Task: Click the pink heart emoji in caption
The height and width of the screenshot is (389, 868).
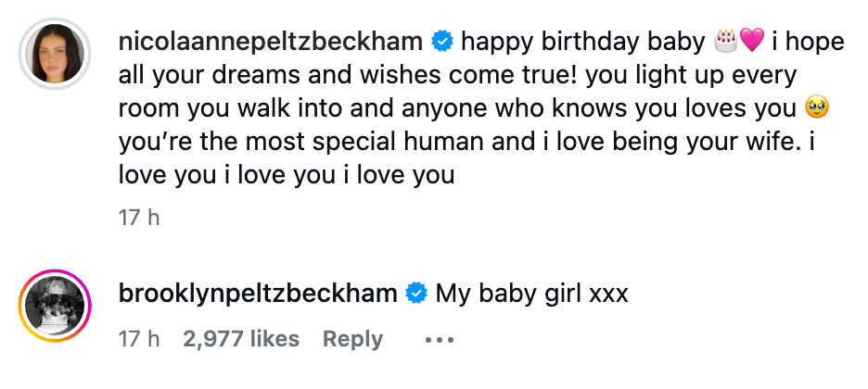Action: pos(751,42)
